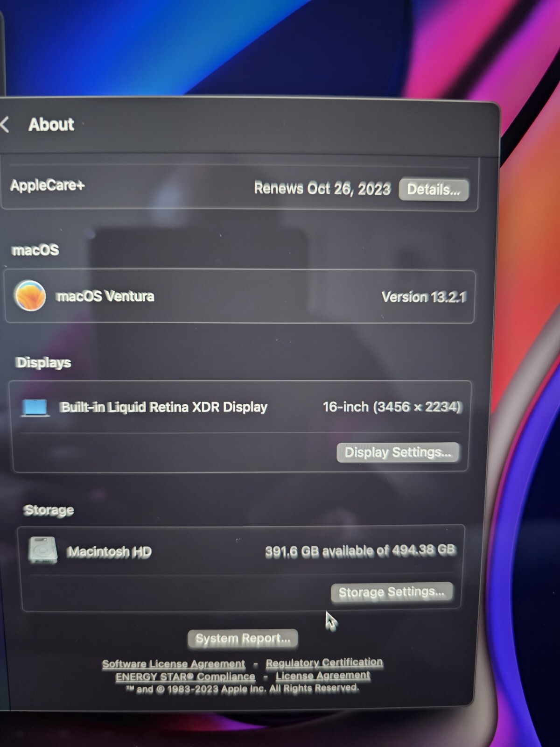This screenshot has height=747, width=560.
Task: Open the Regulatory Certification link
Action: click(x=324, y=662)
